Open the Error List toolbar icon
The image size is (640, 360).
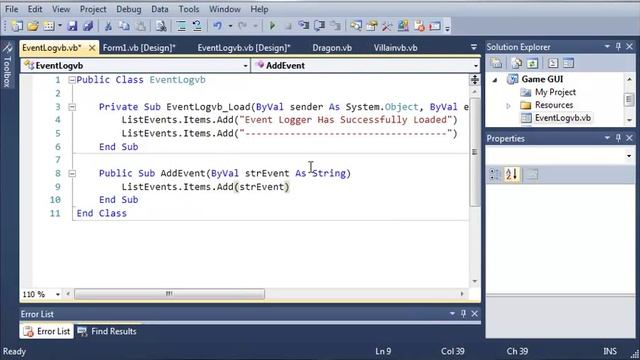(x=419, y=26)
